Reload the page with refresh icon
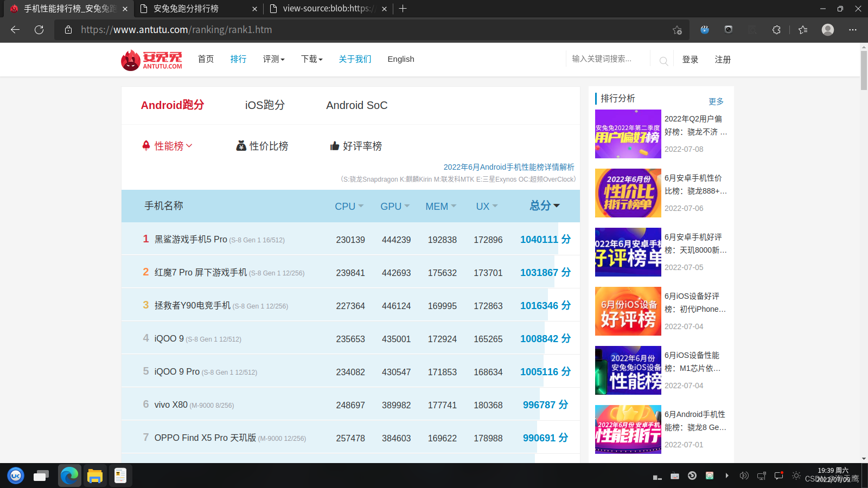868x488 pixels. 39,30
